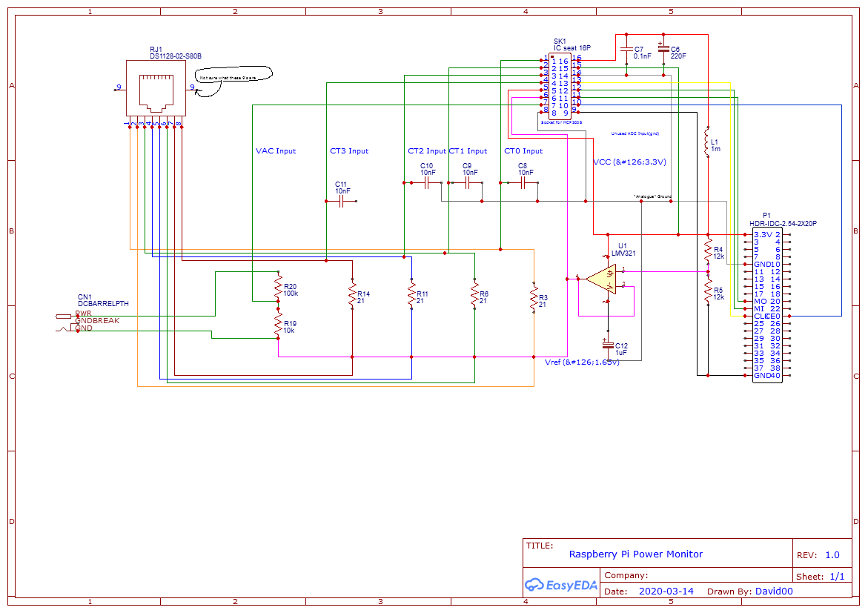Select the date 2020-03-14 field
Viewport: 868px width, 613px height.
666,592
